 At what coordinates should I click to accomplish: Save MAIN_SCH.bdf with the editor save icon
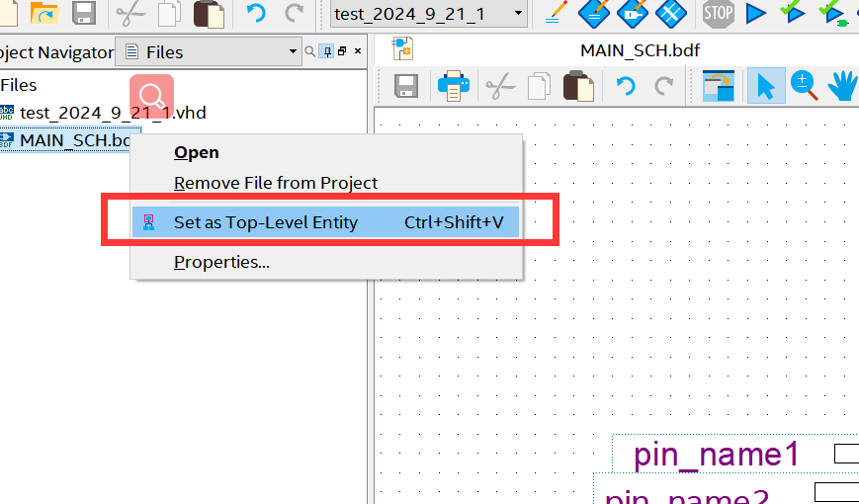(406, 87)
